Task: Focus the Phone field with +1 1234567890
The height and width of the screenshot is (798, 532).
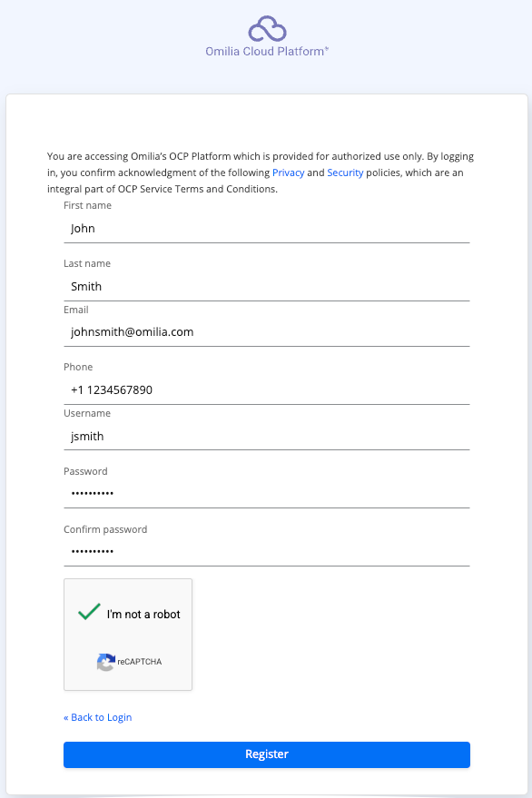Action: [x=267, y=390]
